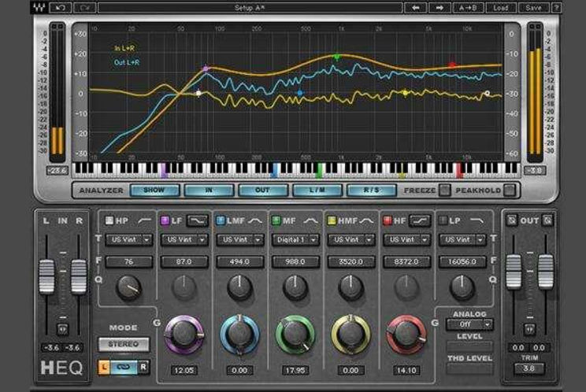Toggle the yellow HMF band on/off
Screen dimensions: 586x392
[332, 220]
